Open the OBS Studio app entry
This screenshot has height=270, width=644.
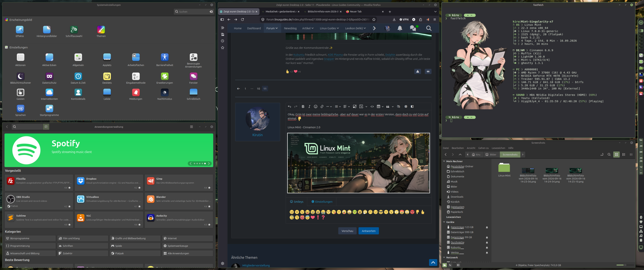(x=39, y=201)
